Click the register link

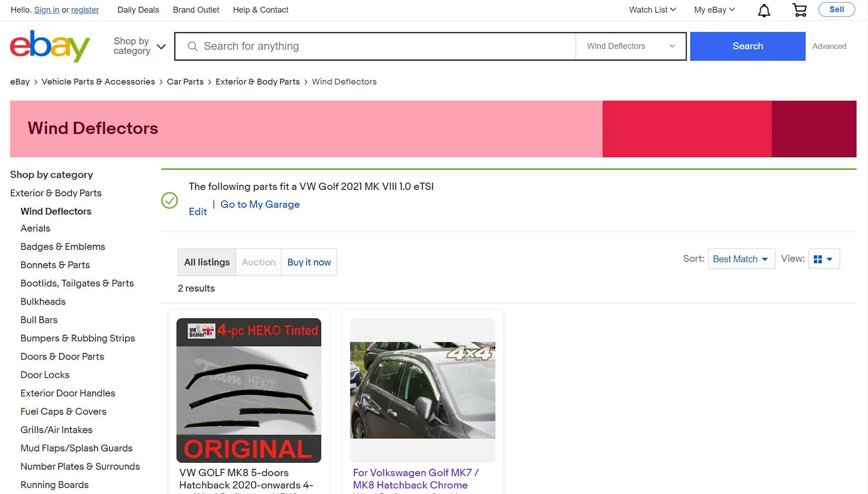85,10
